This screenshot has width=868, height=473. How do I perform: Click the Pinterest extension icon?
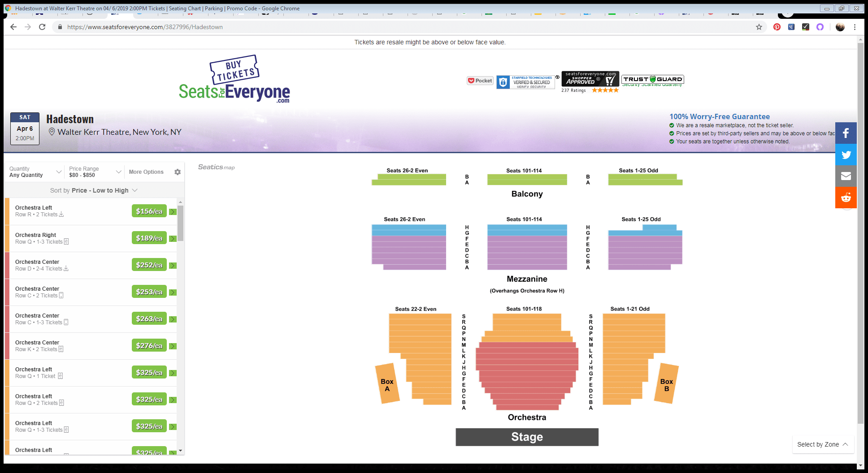pyautogui.click(x=777, y=27)
